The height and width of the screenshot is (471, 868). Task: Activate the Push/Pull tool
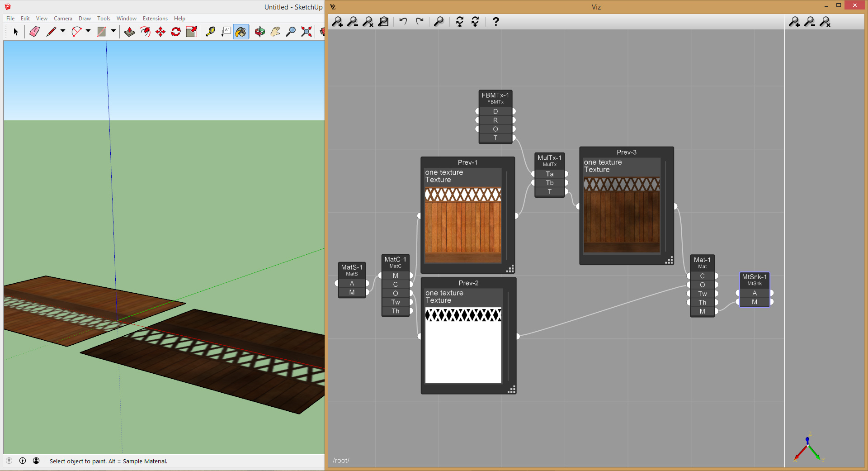click(x=130, y=32)
